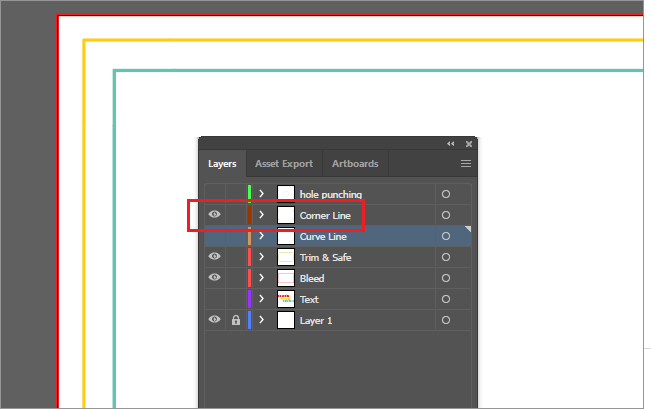Select the layer named Layer 1
Screen dimensions: 651x409
click(316, 321)
